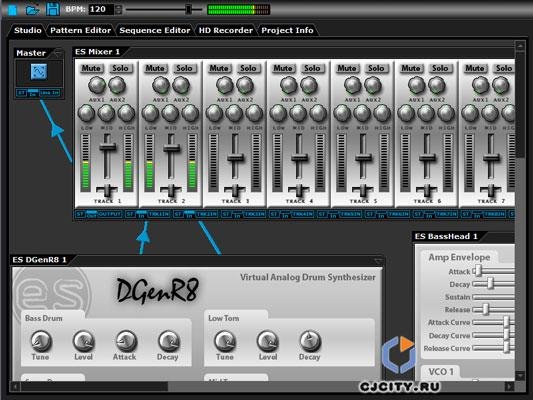Click the BPM stepper arrows
The width and height of the screenshot is (533, 400).
click(x=118, y=9)
